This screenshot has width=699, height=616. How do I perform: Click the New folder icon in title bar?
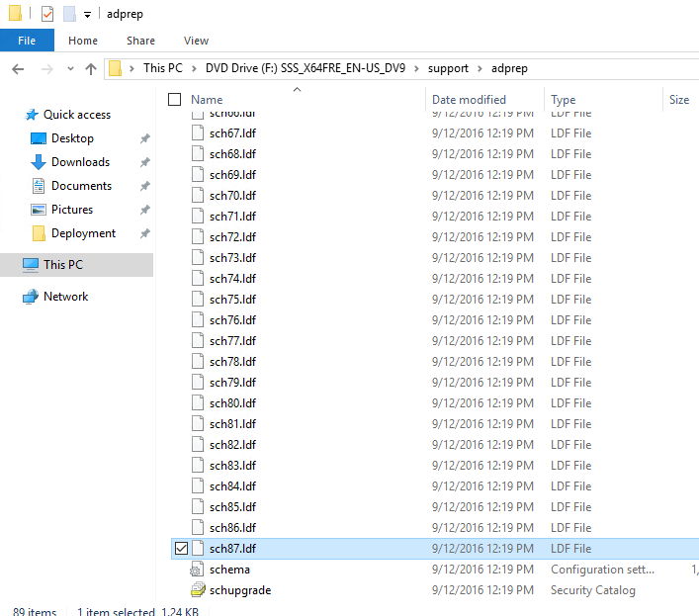point(69,14)
